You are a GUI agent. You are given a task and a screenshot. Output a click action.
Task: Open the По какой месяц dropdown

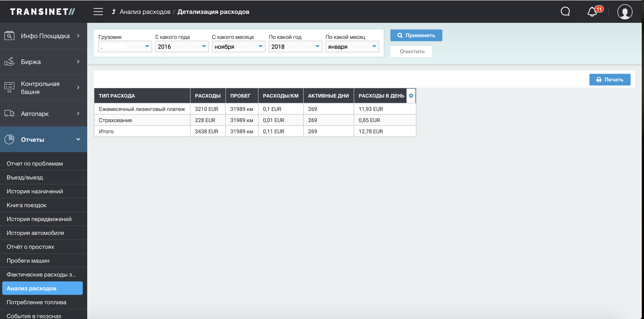[352, 47]
